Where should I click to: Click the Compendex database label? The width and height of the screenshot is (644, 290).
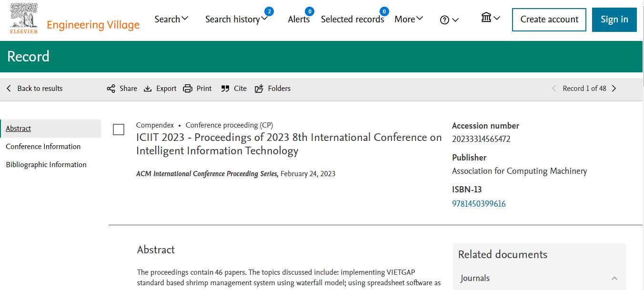pos(155,125)
